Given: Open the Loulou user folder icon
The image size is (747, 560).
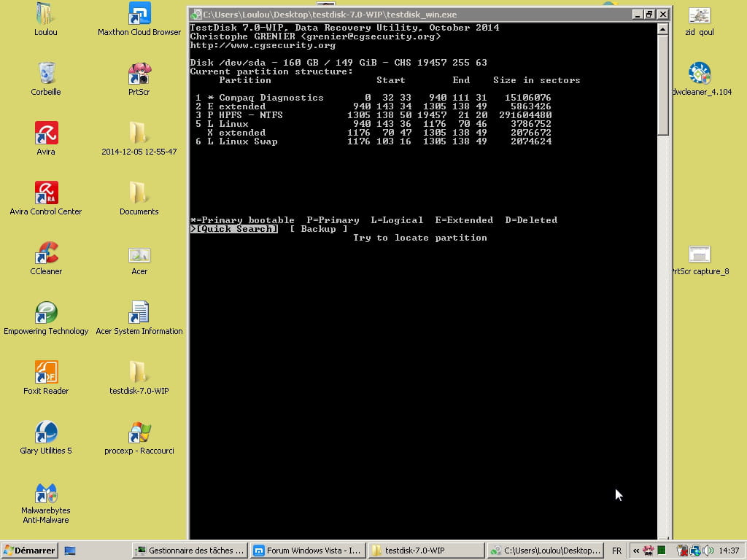Looking at the screenshot, I should [45, 19].
